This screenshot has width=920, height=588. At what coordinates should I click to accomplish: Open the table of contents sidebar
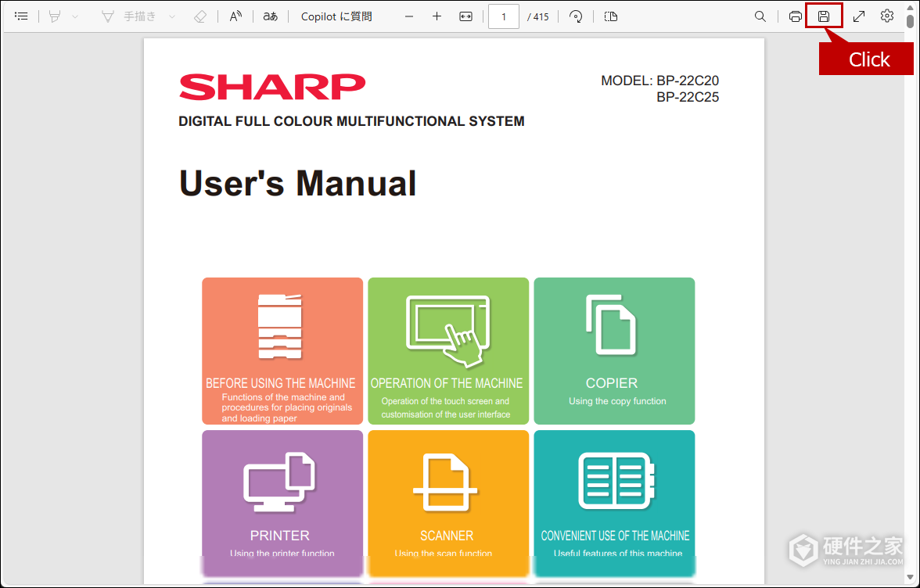21,16
